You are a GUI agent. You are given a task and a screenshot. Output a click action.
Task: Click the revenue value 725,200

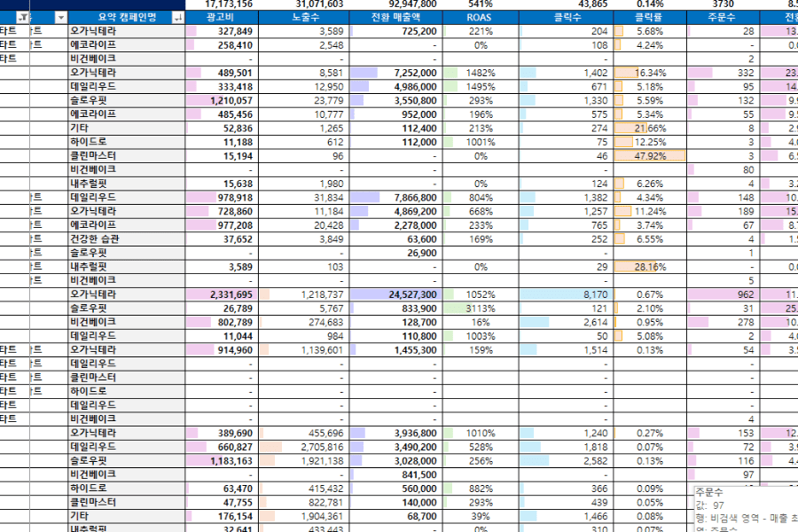(x=396, y=31)
